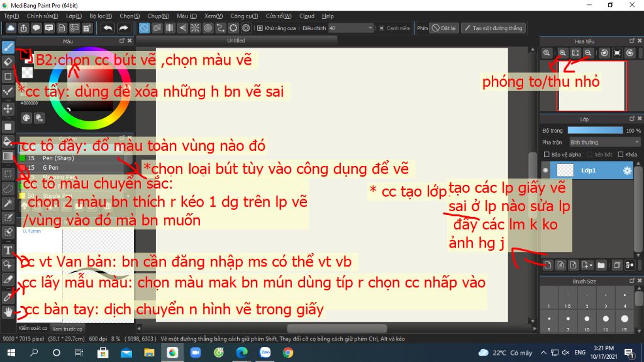Open the Chỉnh sửa menu

[42, 16]
